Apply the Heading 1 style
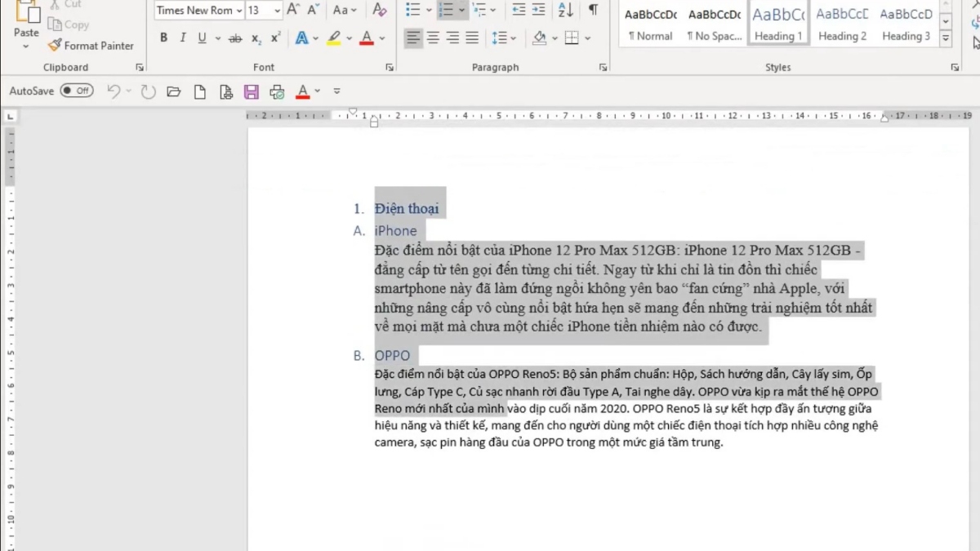980x551 pixels. (x=778, y=24)
